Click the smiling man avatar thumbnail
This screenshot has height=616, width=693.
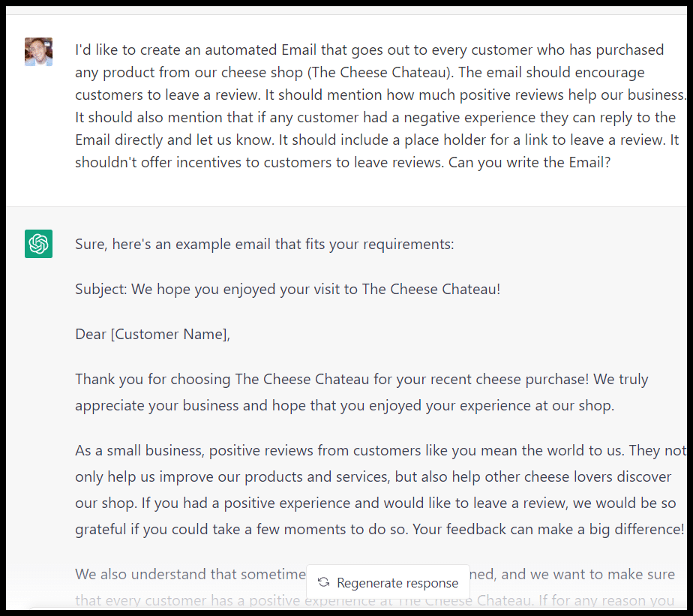point(38,52)
